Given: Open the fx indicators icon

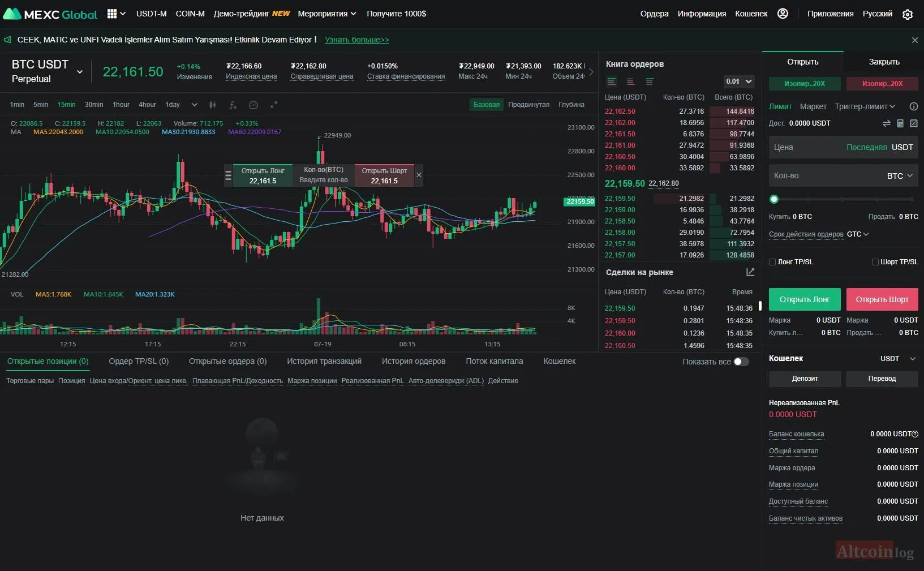Looking at the screenshot, I should tap(233, 105).
